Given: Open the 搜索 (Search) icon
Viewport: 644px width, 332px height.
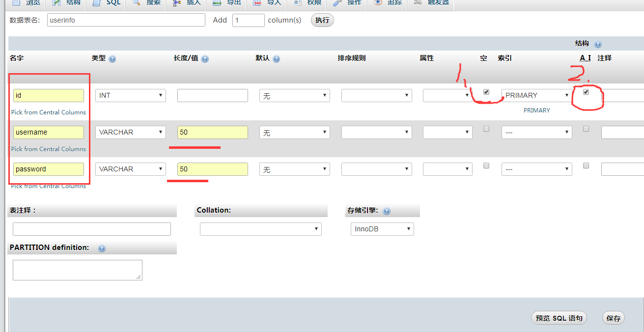Looking at the screenshot, I should (x=136, y=2).
